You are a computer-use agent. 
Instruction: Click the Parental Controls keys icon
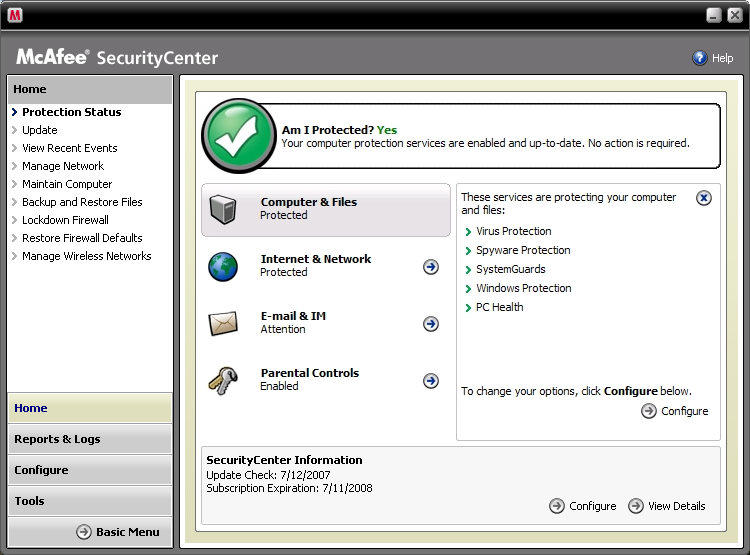[x=223, y=380]
